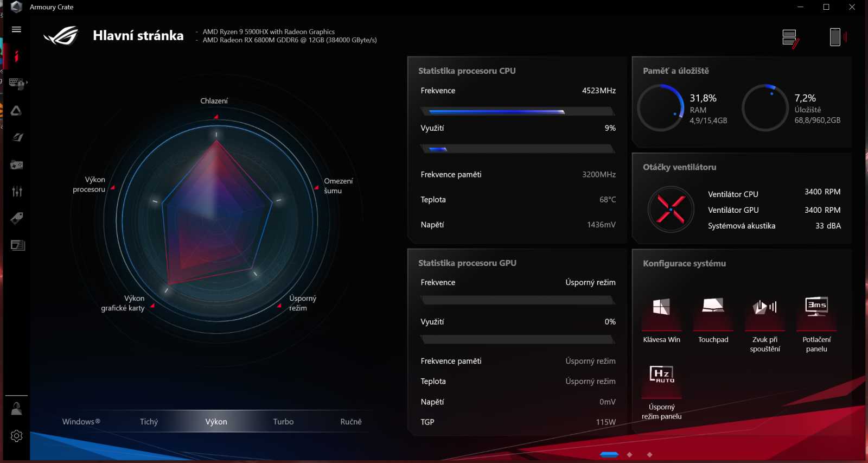The image size is (868, 463).
Task: Open settings gear icon
Action: click(17, 436)
